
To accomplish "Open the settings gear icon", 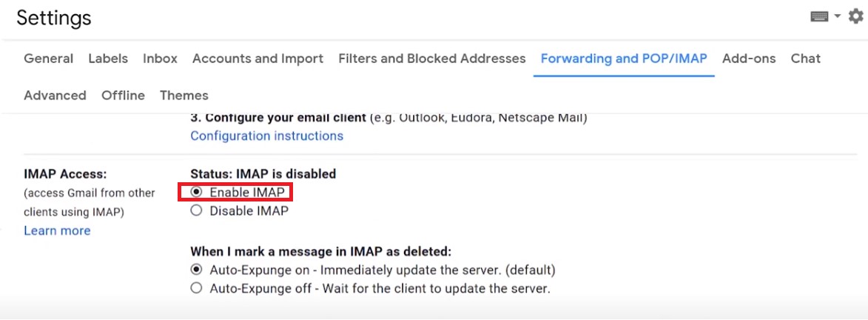I will point(855,16).
